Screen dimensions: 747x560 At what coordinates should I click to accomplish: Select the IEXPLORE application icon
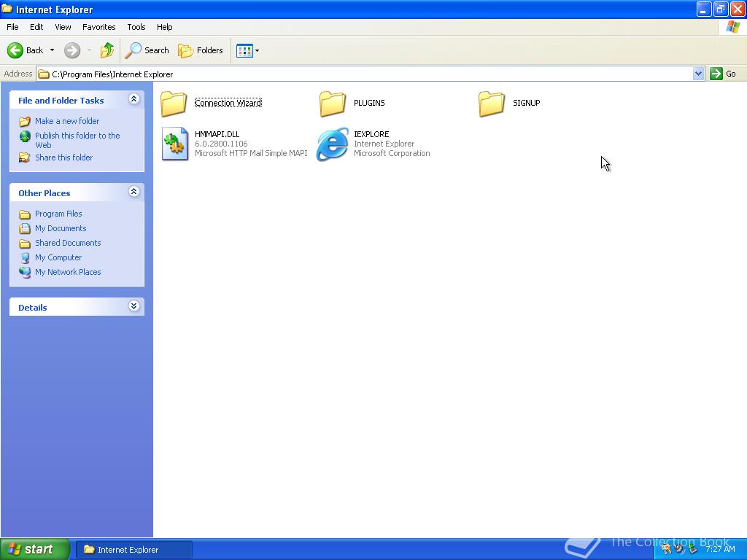pos(333,144)
